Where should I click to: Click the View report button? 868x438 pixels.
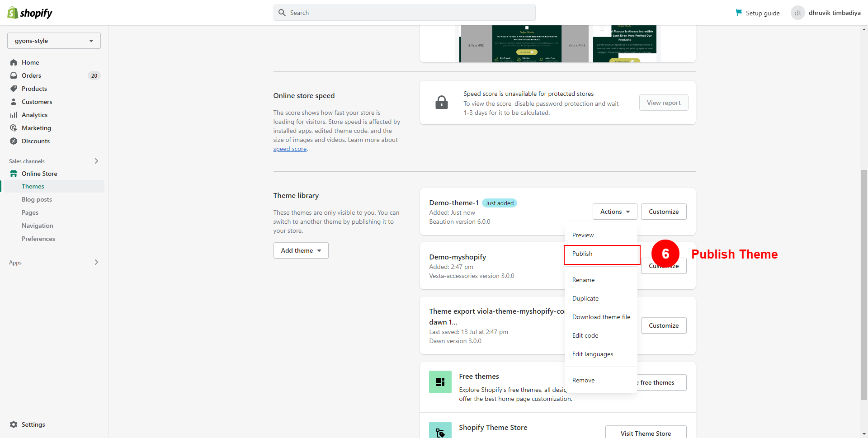tap(663, 103)
